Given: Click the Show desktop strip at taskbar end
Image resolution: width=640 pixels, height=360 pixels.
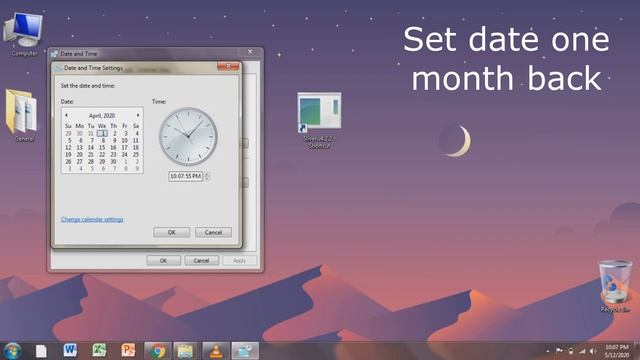Looking at the screenshot, I should coord(637,351).
